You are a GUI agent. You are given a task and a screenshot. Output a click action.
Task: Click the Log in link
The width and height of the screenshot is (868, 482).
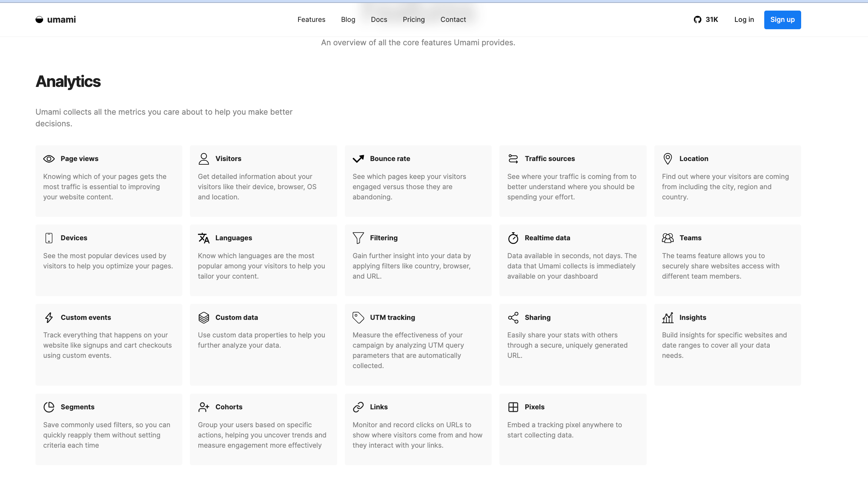(x=744, y=20)
